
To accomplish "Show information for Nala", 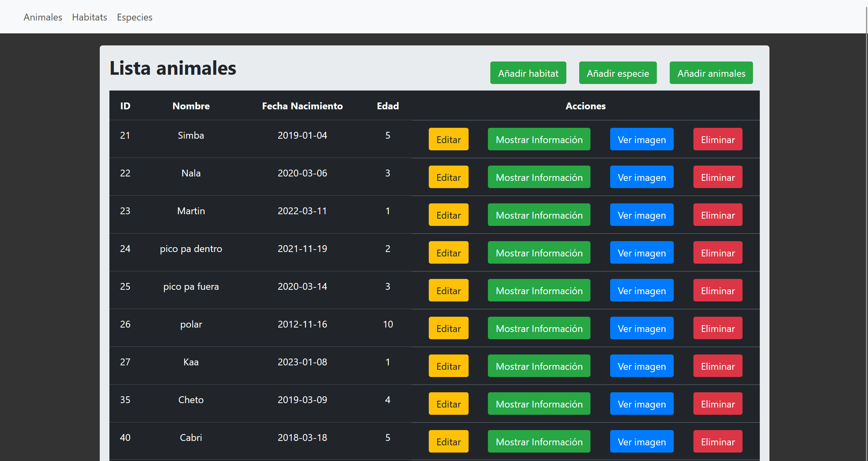I will pyautogui.click(x=539, y=177).
